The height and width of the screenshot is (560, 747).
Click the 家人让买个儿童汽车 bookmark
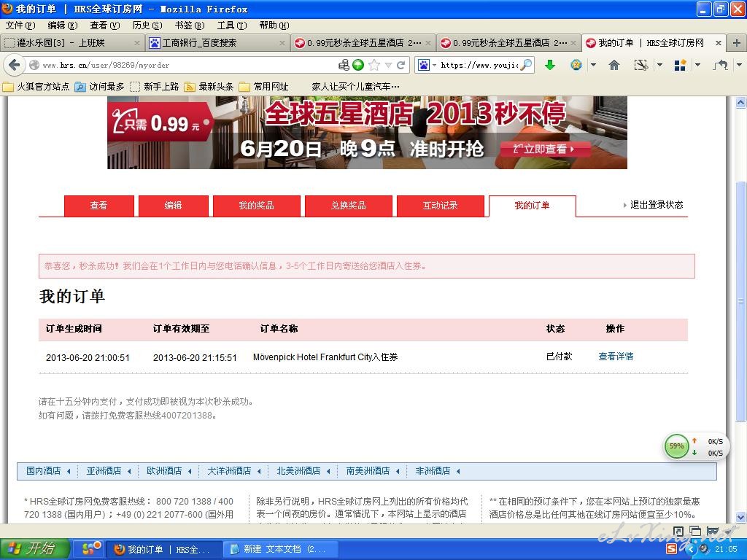click(x=355, y=86)
